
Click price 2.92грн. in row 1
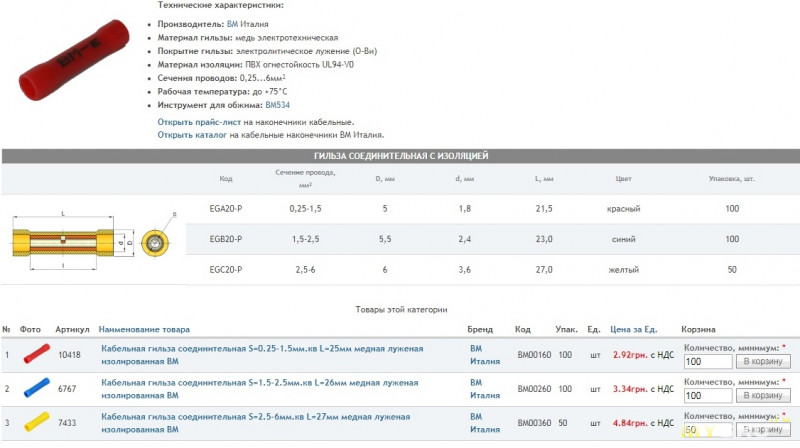click(630, 355)
